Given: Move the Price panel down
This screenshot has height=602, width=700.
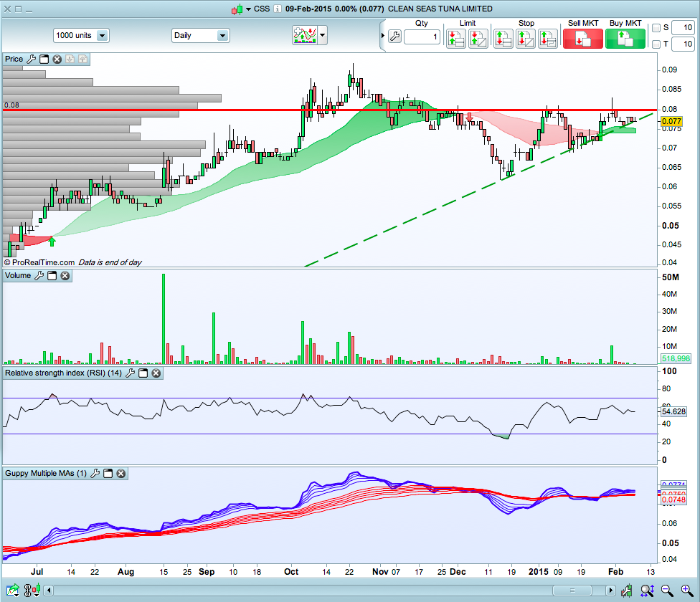Looking at the screenshot, I should click(x=70, y=59).
